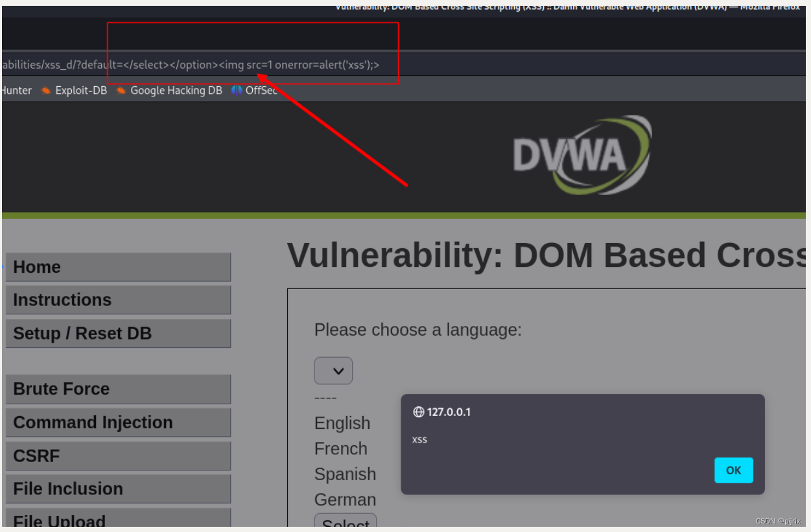Click the 'Please choose a language:' text
811x532 pixels.
(418, 330)
